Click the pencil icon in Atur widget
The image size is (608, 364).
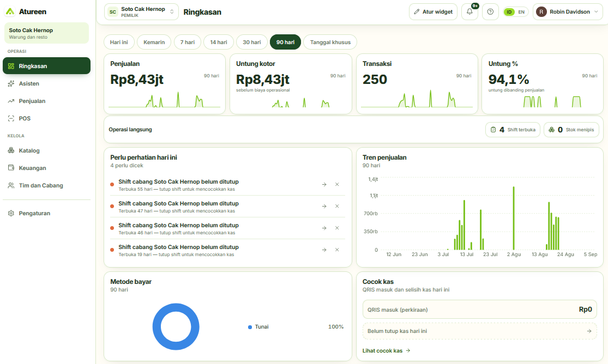pyautogui.click(x=417, y=11)
